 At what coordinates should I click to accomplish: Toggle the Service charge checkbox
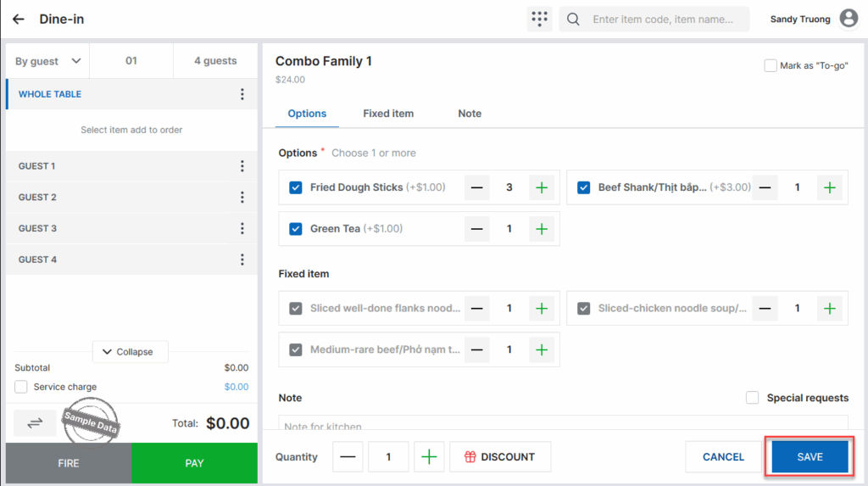(21, 387)
